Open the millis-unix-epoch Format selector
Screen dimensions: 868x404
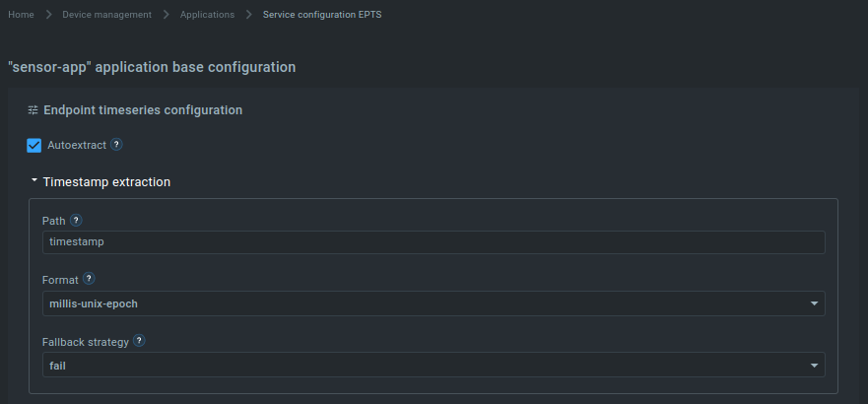pos(434,303)
